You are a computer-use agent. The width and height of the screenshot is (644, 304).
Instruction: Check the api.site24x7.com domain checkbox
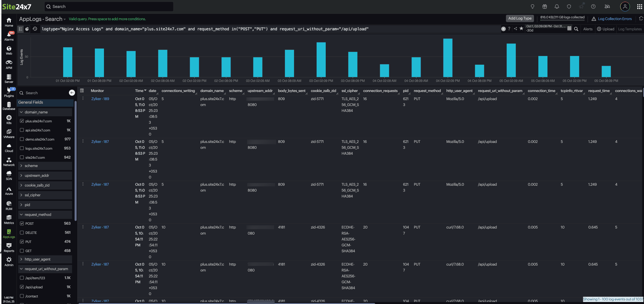click(22, 130)
